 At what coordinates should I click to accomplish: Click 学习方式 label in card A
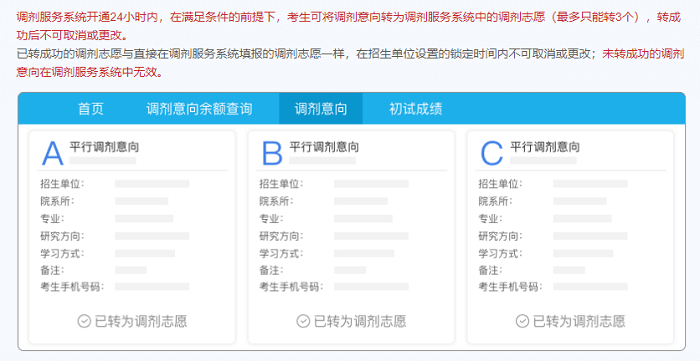pos(62,253)
